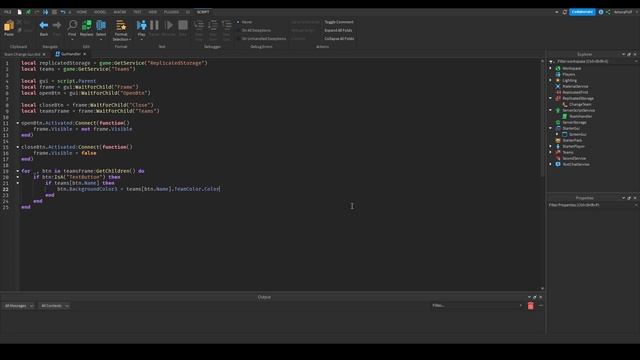Click the Pause test button
The height and width of the screenshot is (360, 640).
[x=154, y=25]
